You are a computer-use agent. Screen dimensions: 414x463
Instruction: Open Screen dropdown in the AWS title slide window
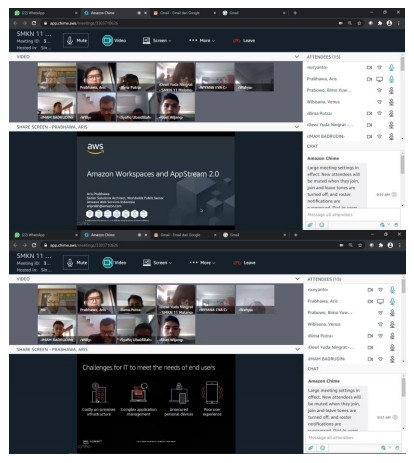157,40
